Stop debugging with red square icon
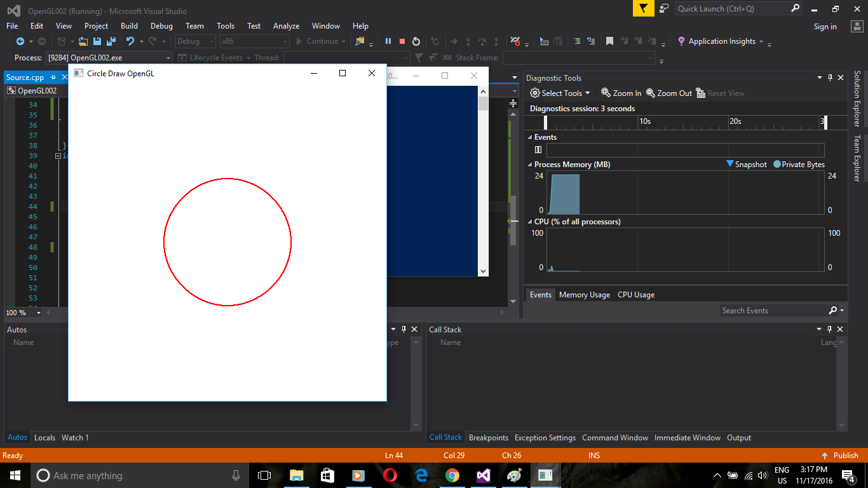Viewport: 868px width, 488px height. 402,41
